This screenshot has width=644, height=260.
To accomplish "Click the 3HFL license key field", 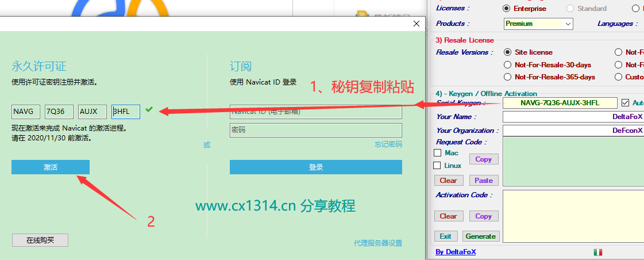I will click(126, 112).
